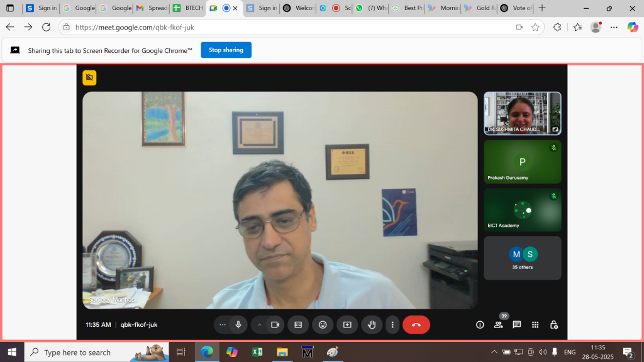Toggle the microphone on or off
This screenshot has height=362, width=644.
tap(238, 325)
